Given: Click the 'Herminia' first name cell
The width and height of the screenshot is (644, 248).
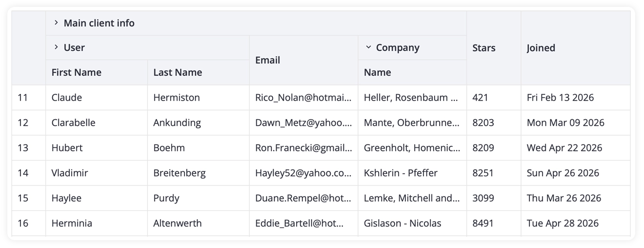Looking at the screenshot, I should 72,223.
